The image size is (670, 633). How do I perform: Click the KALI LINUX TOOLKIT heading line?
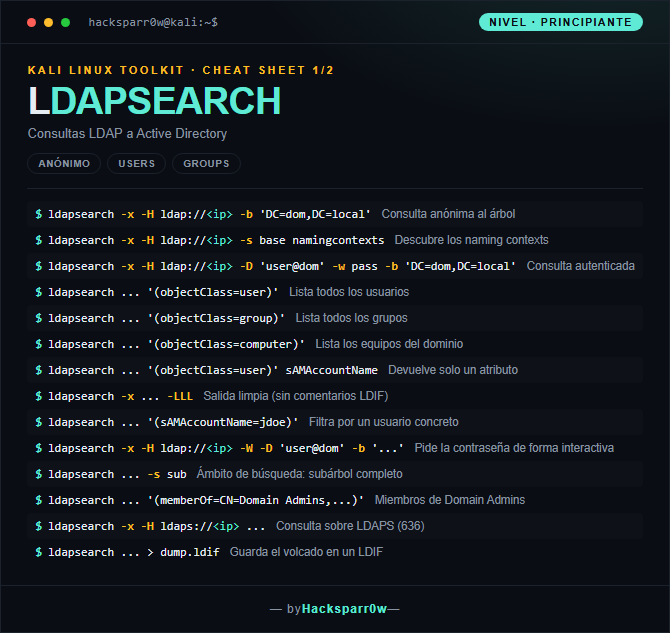point(181,70)
